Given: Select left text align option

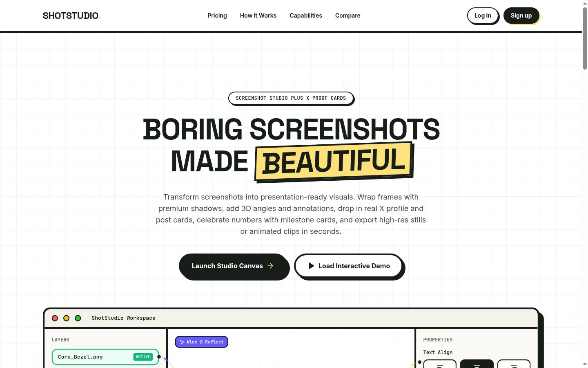Looking at the screenshot, I should [x=440, y=364].
